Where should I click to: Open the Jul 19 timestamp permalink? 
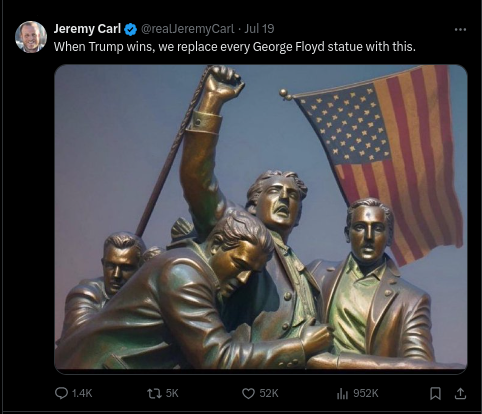click(x=259, y=29)
